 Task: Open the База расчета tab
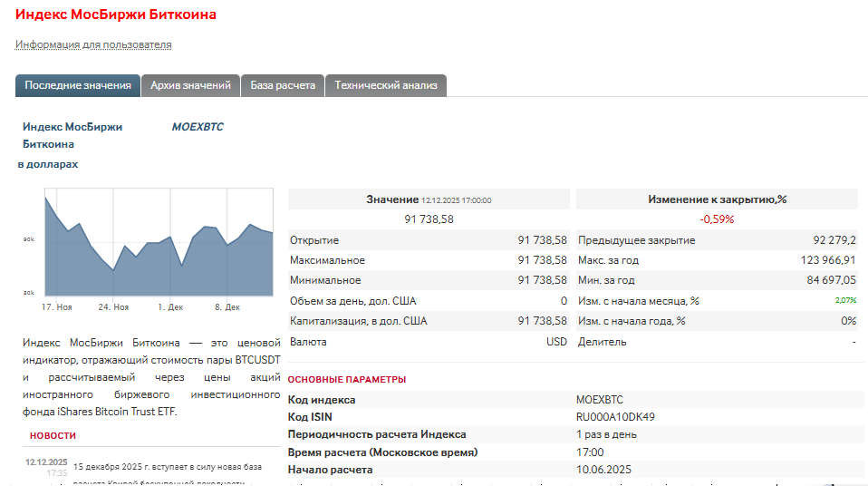click(x=283, y=85)
